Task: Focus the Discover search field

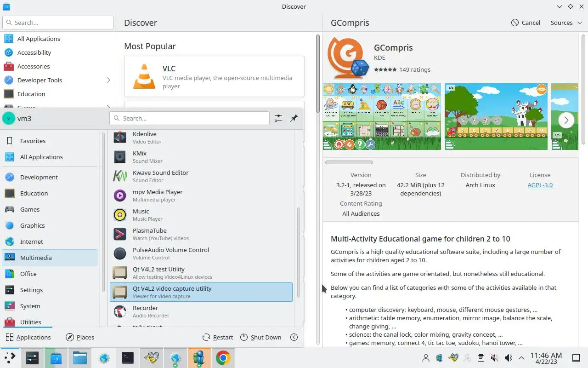Action: 58,23
